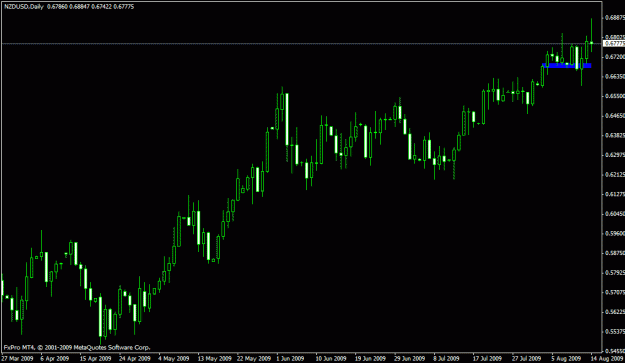The image size is (625, 363).
Task: Click the '13 May 2009' date label
Action: pyautogui.click(x=214, y=358)
